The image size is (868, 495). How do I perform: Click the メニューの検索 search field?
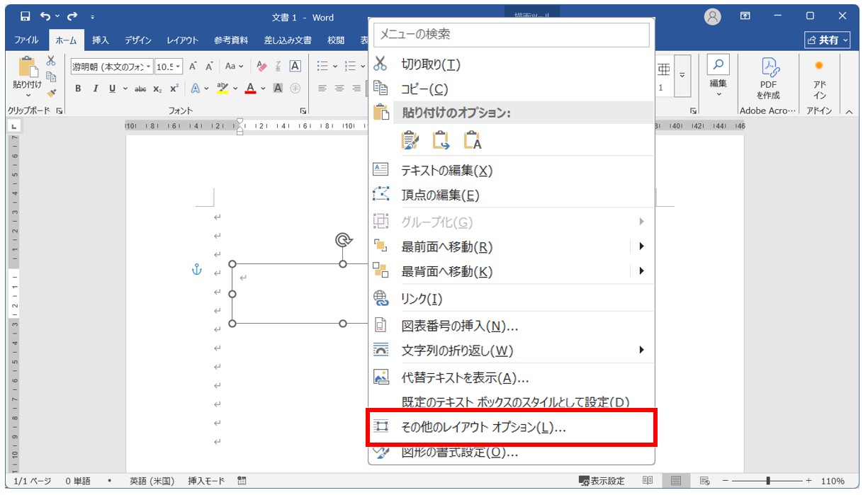coord(512,34)
